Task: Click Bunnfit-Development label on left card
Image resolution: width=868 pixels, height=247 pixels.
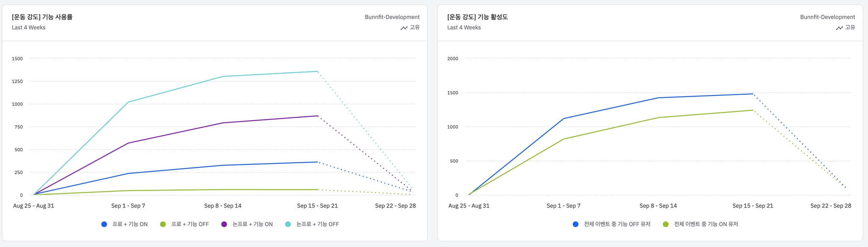Action: tap(392, 17)
